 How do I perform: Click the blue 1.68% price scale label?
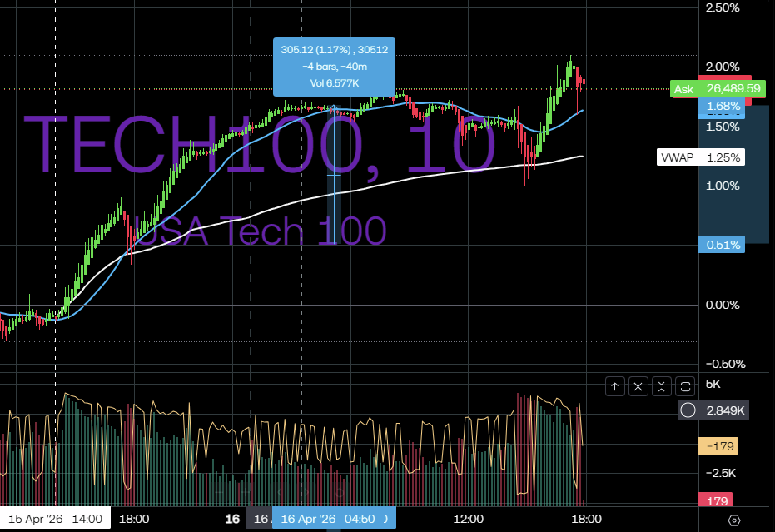[x=722, y=106]
